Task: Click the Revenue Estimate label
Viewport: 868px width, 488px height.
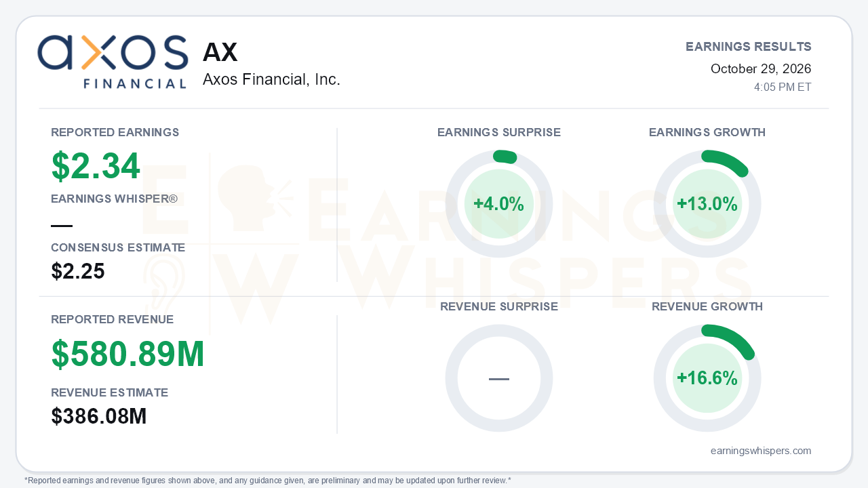Action: [110, 392]
